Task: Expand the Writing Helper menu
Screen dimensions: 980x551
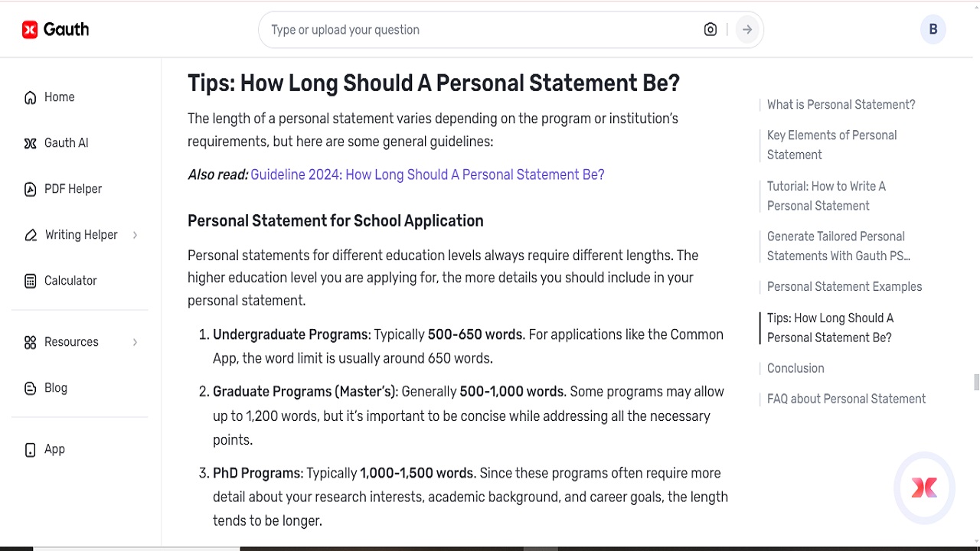Action: (x=82, y=235)
